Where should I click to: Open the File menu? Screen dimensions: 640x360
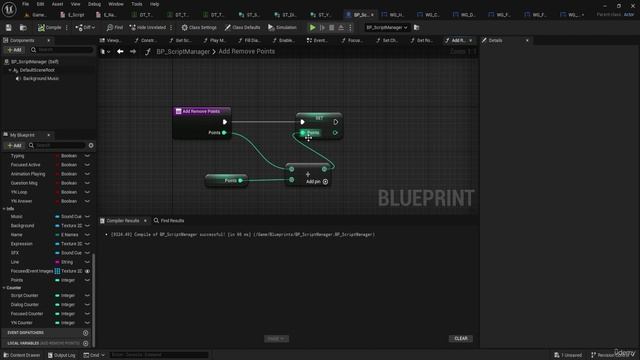tap(25, 4)
